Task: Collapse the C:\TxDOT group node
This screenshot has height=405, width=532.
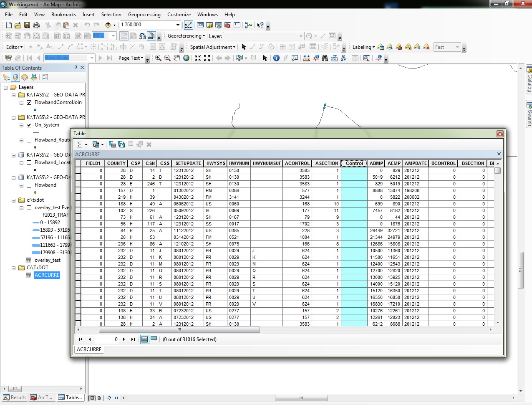Action: (14, 268)
